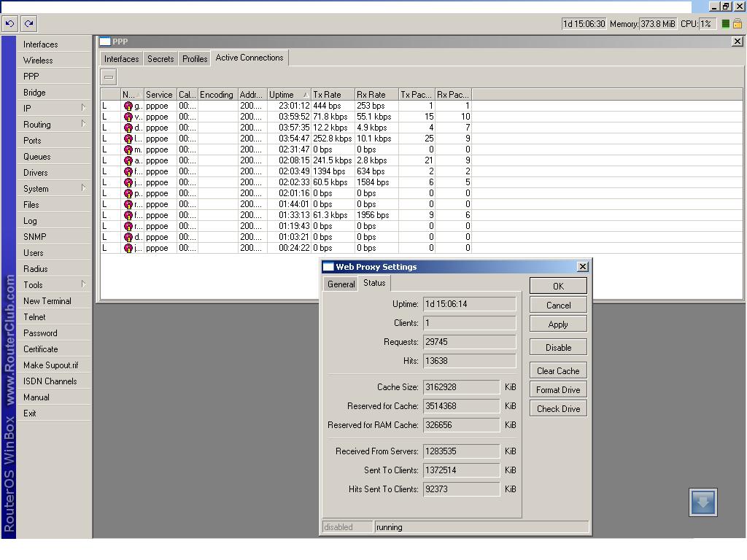This screenshot has height=560, width=747.
Task: Disable the web proxy
Action: point(558,348)
